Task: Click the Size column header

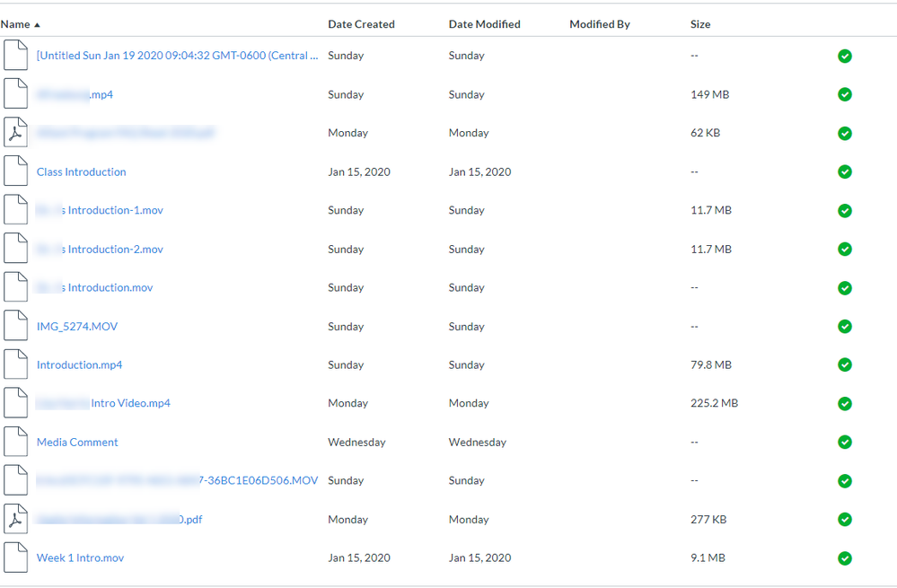Action: 700,24
